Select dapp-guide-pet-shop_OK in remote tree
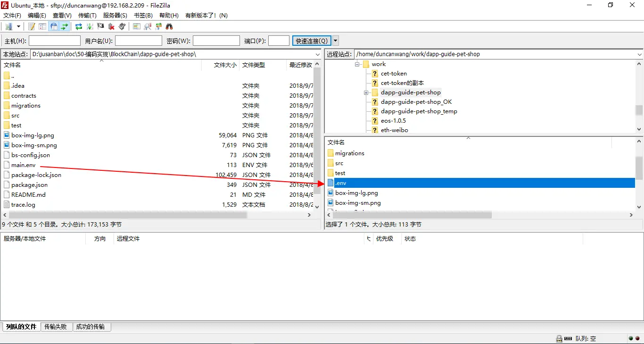The width and height of the screenshot is (644, 344). click(416, 102)
